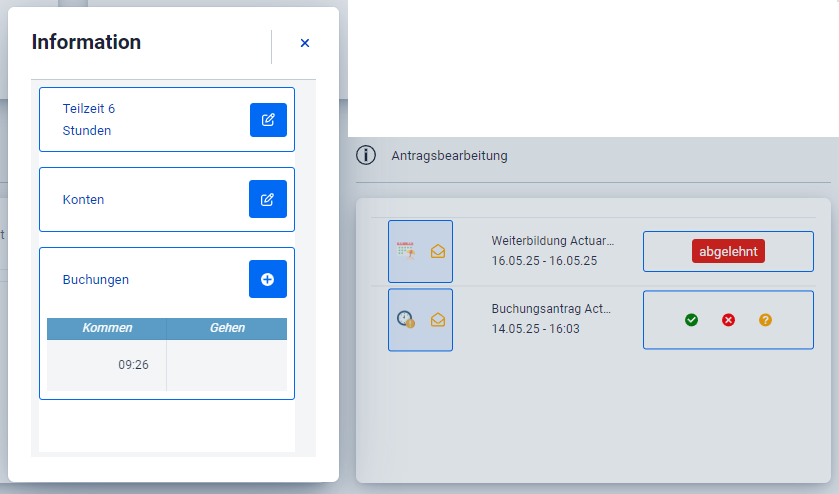Click the orange question mark on Buchungsantrag
Screen dimensions: 839x494
point(765,320)
